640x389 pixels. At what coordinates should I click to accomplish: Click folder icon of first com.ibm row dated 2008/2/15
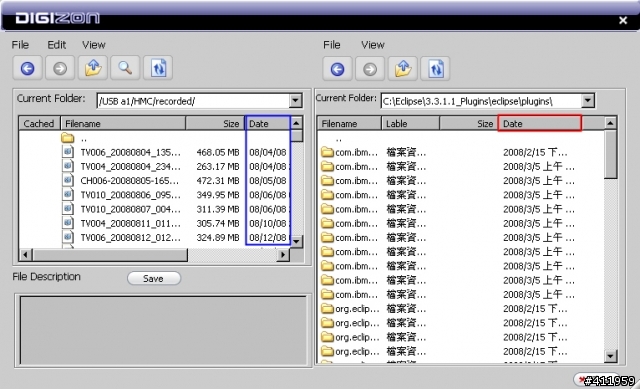[327, 153]
